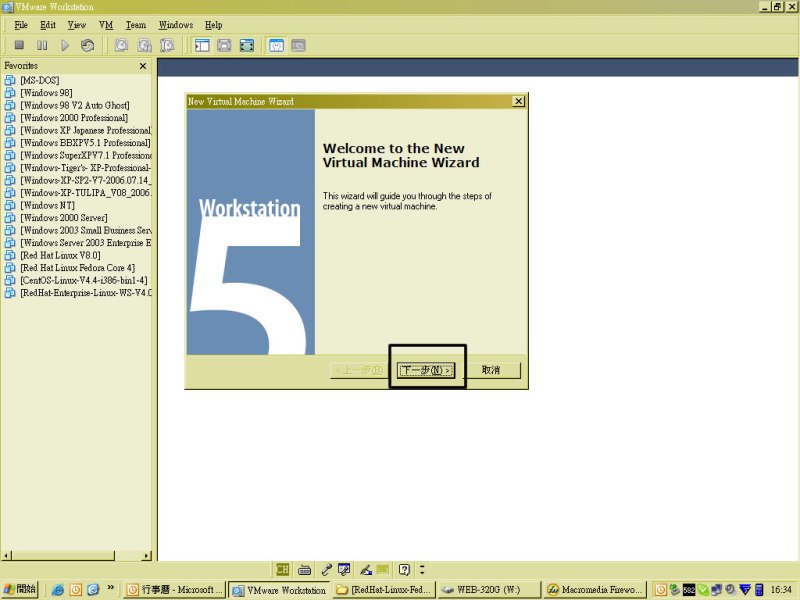Screen dimensions: 800x600
Task: Close the Favorites panel
Action: [143, 66]
